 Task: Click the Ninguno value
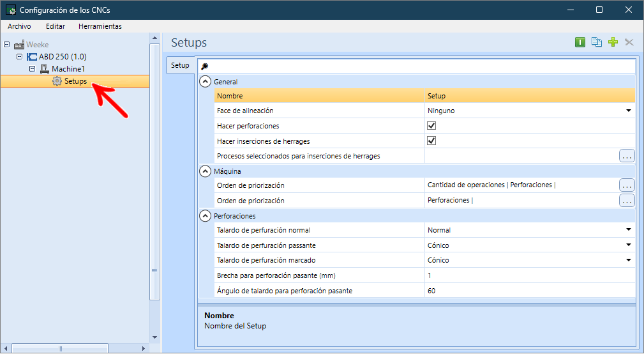pyautogui.click(x=441, y=111)
